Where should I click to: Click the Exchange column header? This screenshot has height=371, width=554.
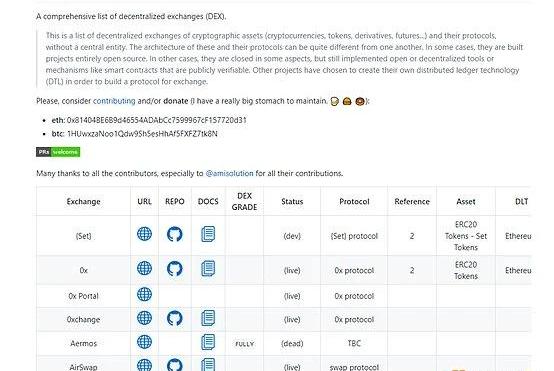[83, 201]
